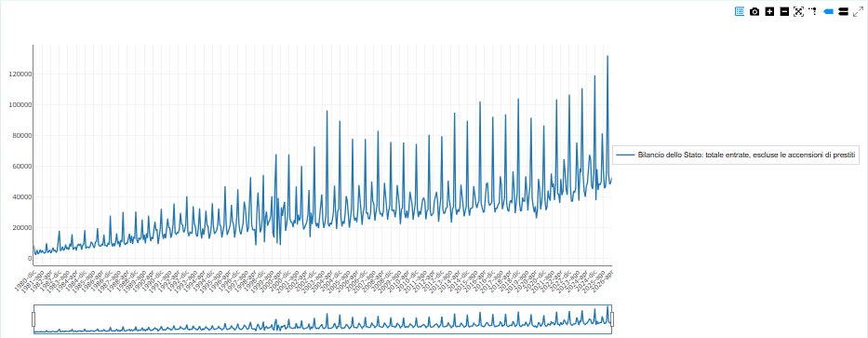Zoom in with the plus icon

[x=769, y=11]
